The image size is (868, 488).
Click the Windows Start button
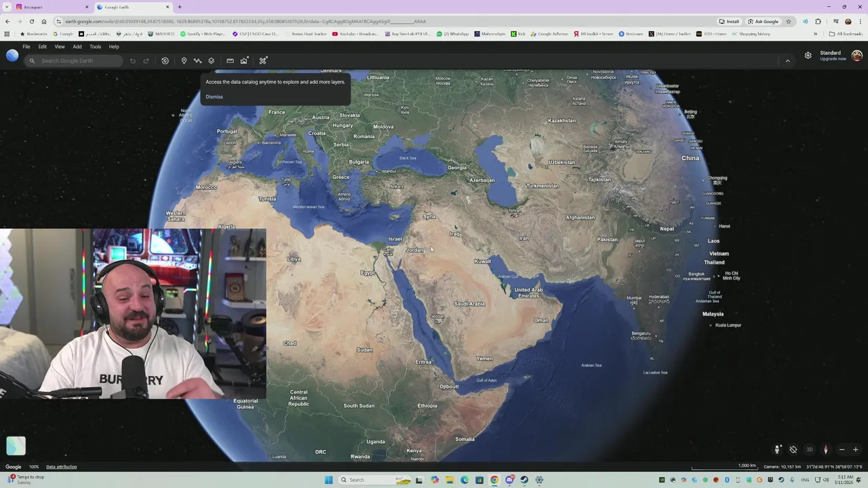[x=329, y=480]
